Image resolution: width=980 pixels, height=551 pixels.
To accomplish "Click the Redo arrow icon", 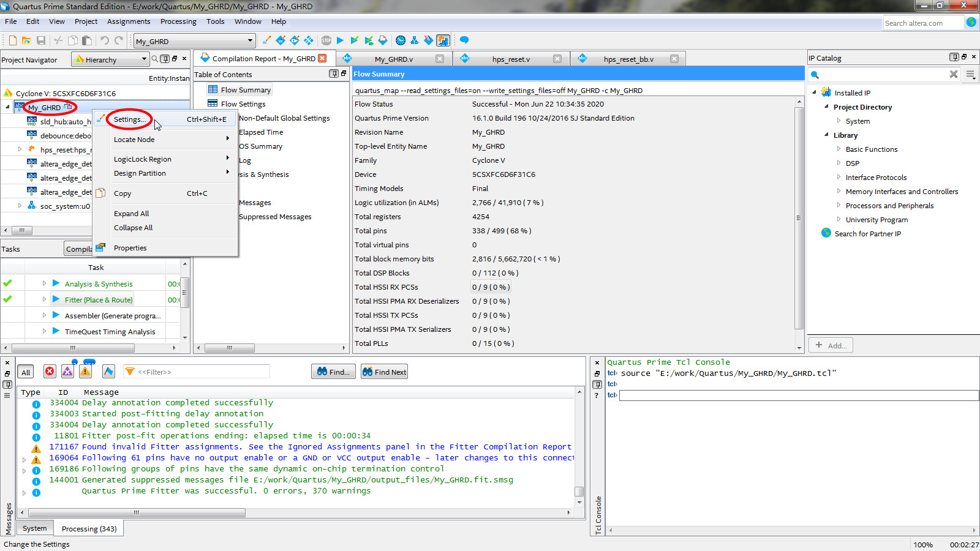I will [119, 40].
